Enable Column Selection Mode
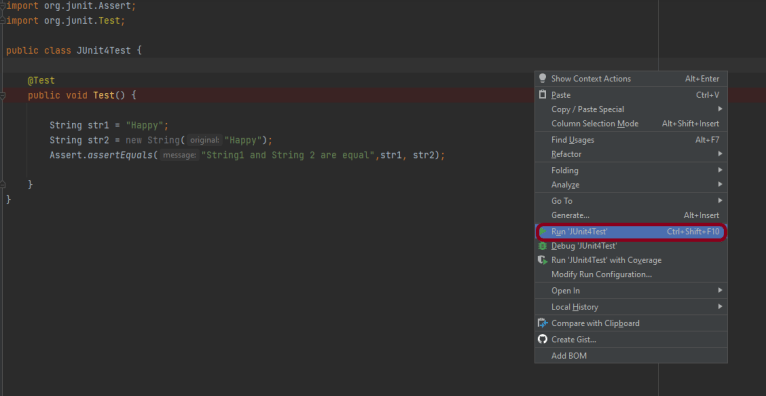This screenshot has width=766, height=396. (631, 124)
